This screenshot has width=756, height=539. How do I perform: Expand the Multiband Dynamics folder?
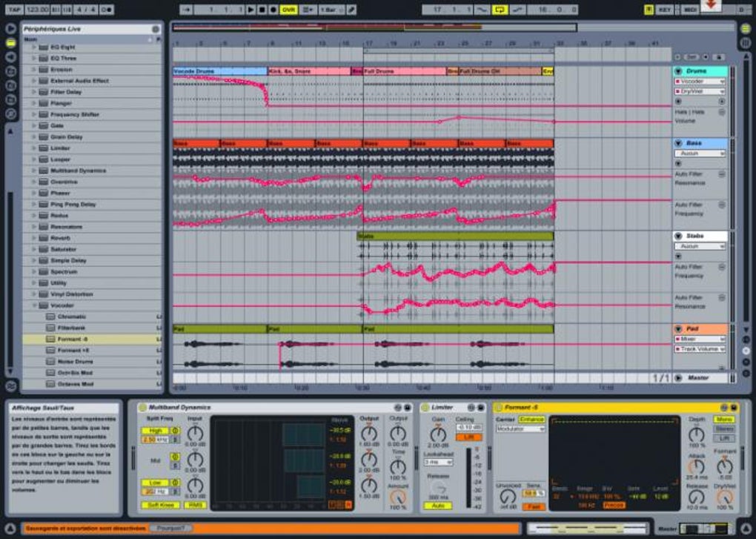(x=34, y=171)
